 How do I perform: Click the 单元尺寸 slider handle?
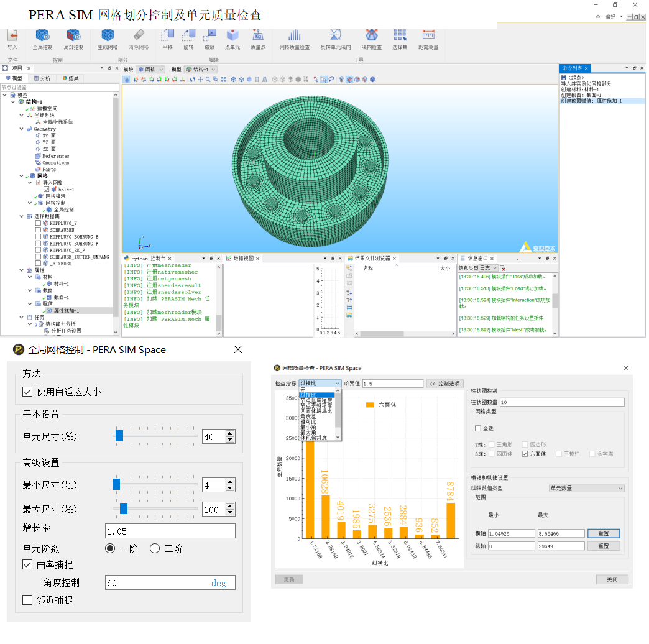point(119,436)
